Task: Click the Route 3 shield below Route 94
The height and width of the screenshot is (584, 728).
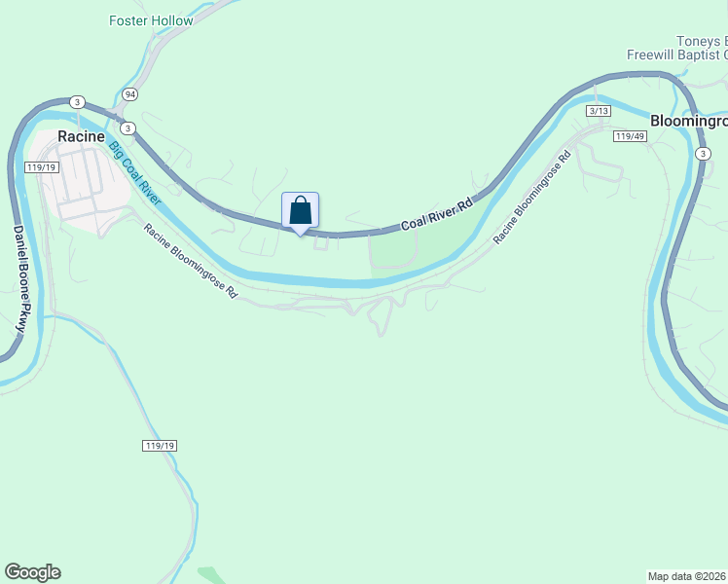Action: 127,128
